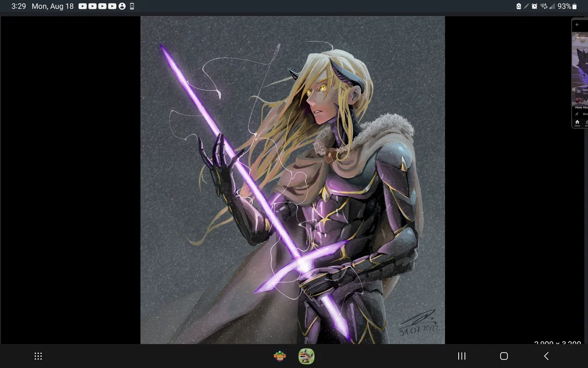Open the app drawer grid icon
The width and height of the screenshot is (588, 368).
(38, 356)
